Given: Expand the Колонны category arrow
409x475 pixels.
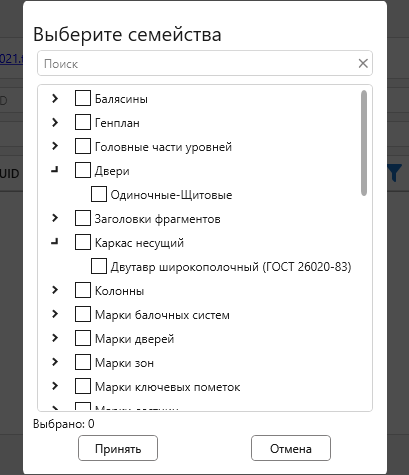Looking at the screenshot, I should pyautogui.click(x=55, y=290).
